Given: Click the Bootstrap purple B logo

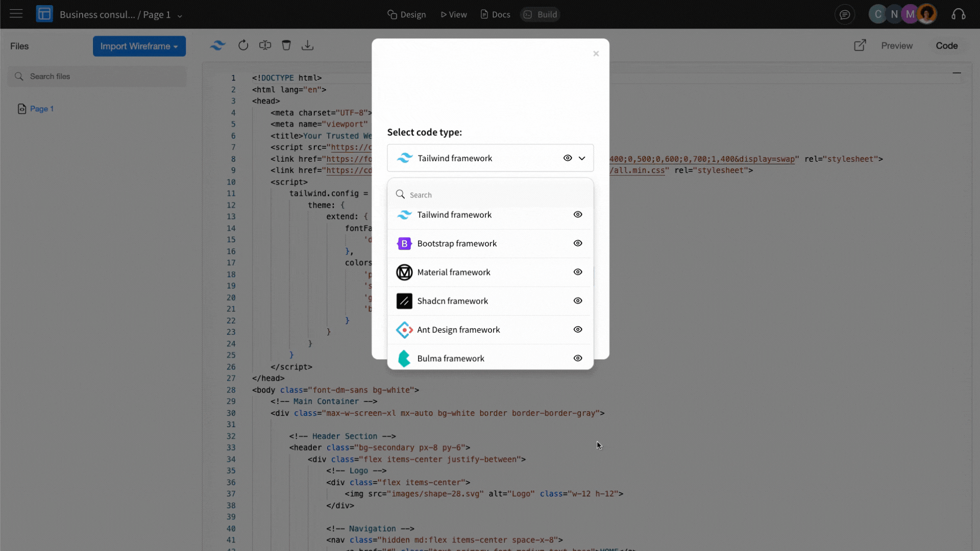Looking at the screenshot, I should [x=404, y=244].
